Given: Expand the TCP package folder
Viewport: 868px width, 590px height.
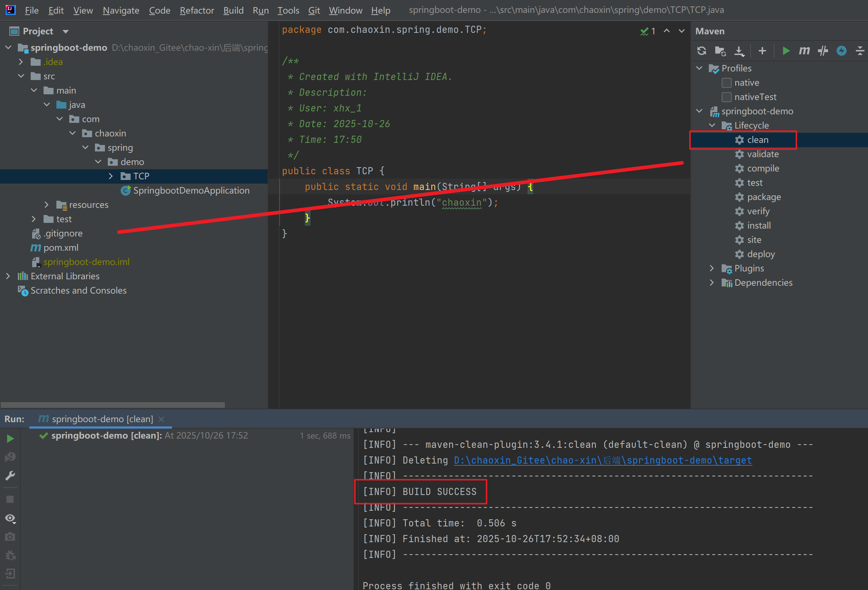Looking at the screenshot, I should click(111, 176).
